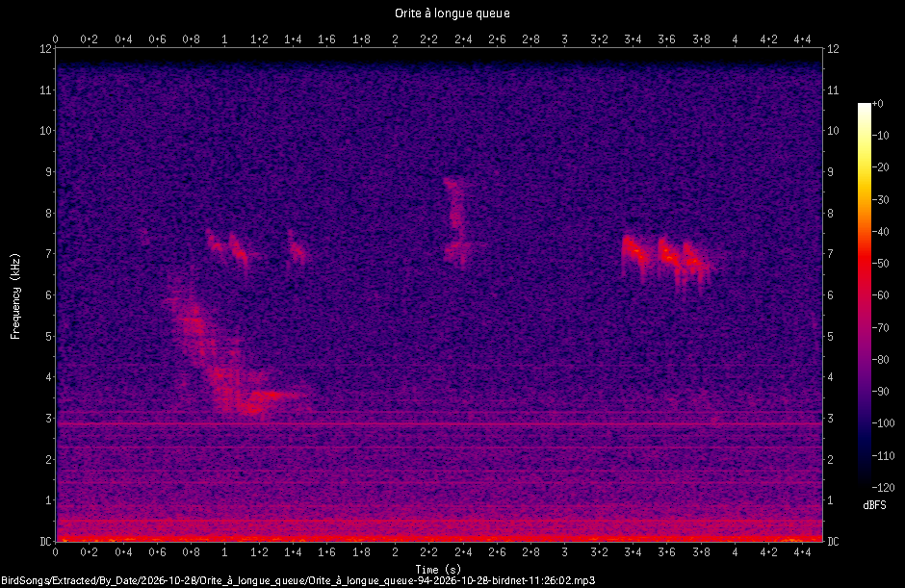Click "DC" on the right frequency axis
Screen dimensions: 905x588
tap(833, 541)
